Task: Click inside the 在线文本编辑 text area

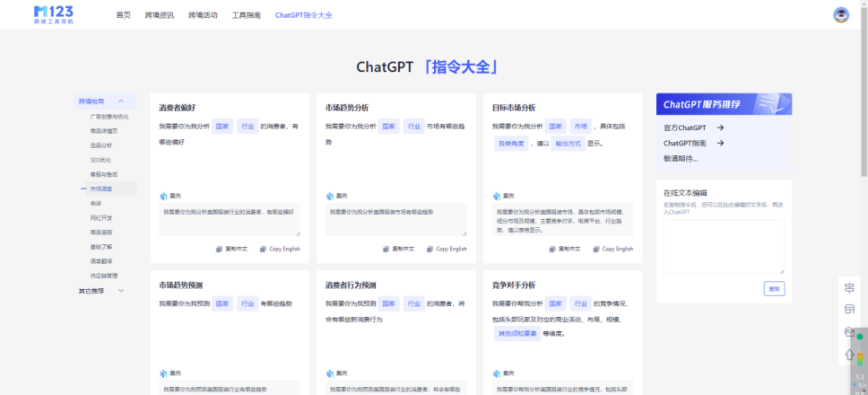Action: pos(724,247)
